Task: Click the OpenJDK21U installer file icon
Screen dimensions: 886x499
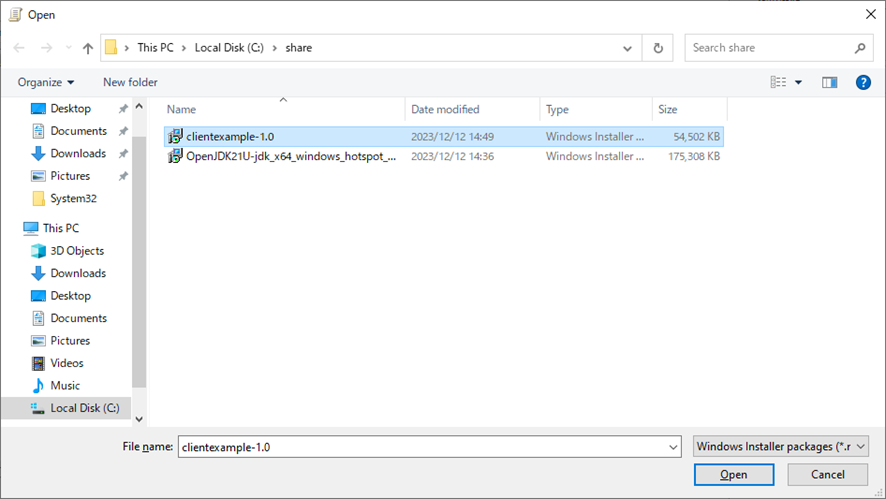Action: [175, 157]
